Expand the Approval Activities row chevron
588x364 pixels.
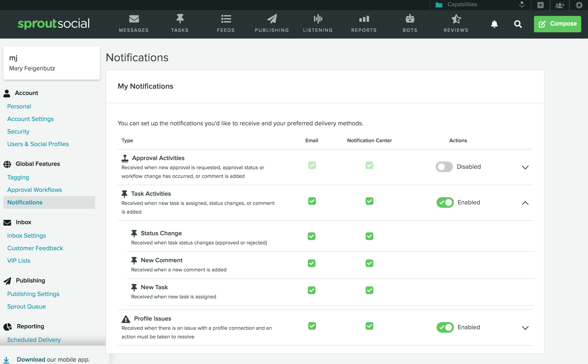[x=525, y=167]
